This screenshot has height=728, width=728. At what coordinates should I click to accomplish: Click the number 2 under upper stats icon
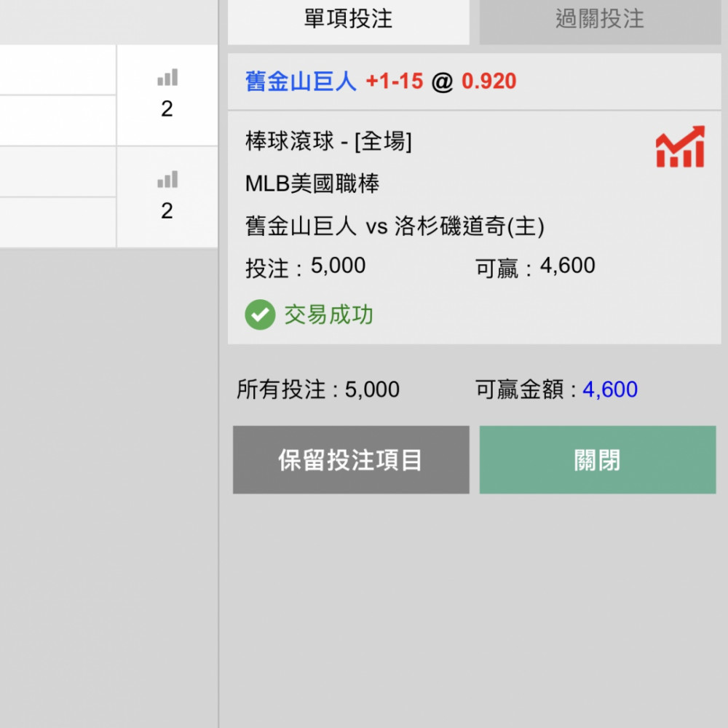[167, 109]
